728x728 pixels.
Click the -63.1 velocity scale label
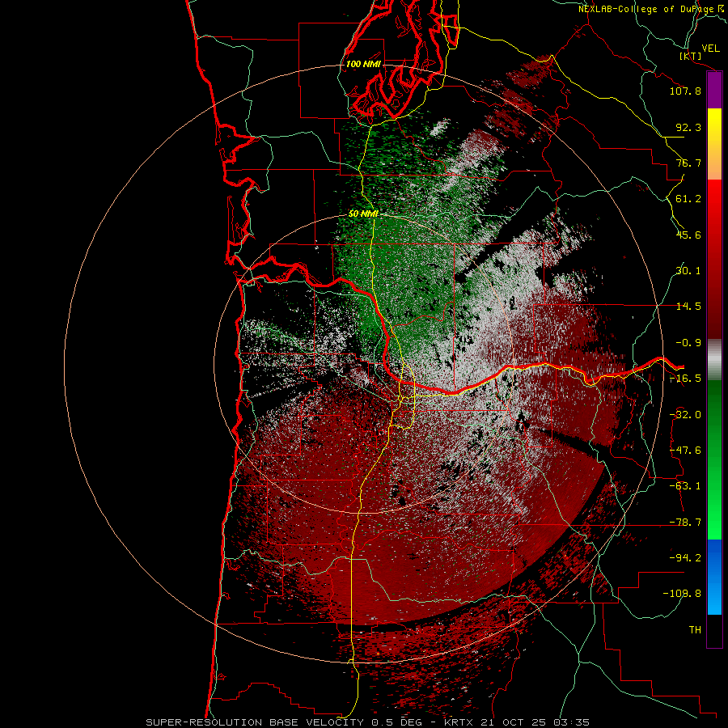coord(685,486)
